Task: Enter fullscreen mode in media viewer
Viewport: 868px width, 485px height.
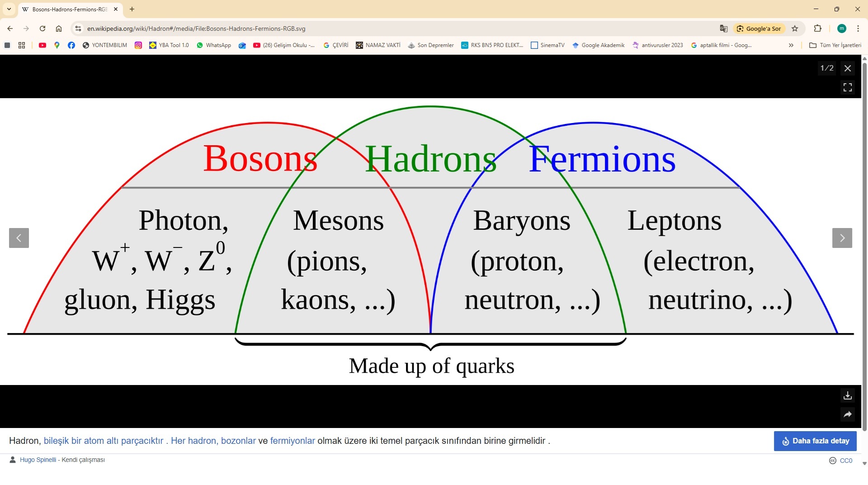Action: point(848,87)
